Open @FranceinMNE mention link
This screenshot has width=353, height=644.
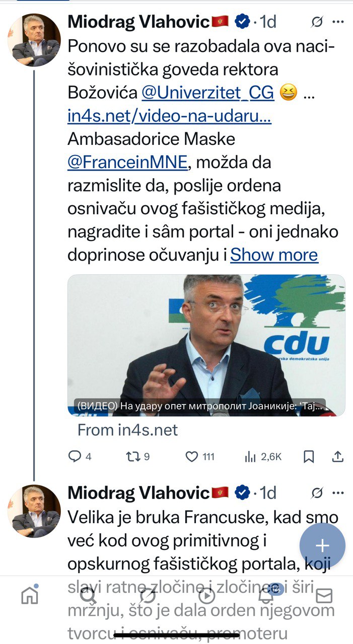click(127, 163)
